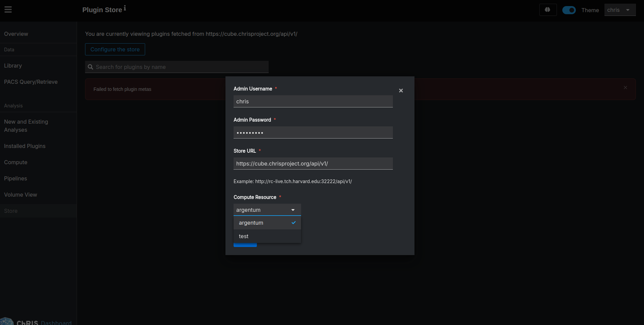644x325 pixels.
Task: Toggle the Theme switch
Action: [x=569, y=10]
